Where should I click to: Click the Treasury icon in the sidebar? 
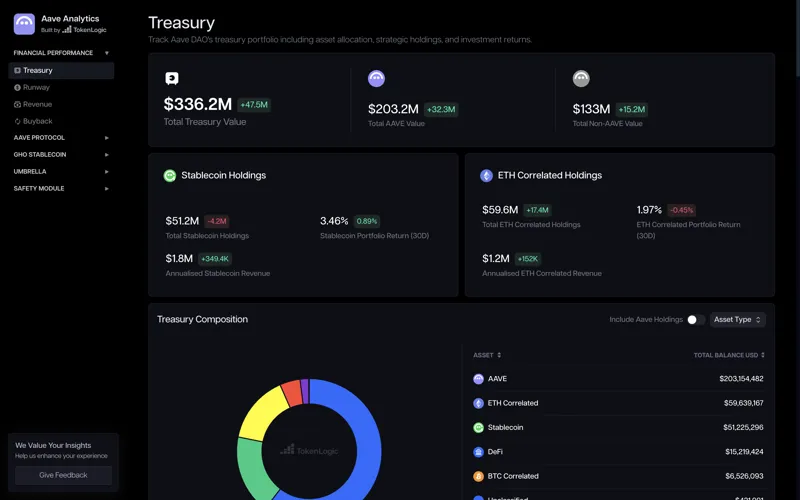(17, 70)
